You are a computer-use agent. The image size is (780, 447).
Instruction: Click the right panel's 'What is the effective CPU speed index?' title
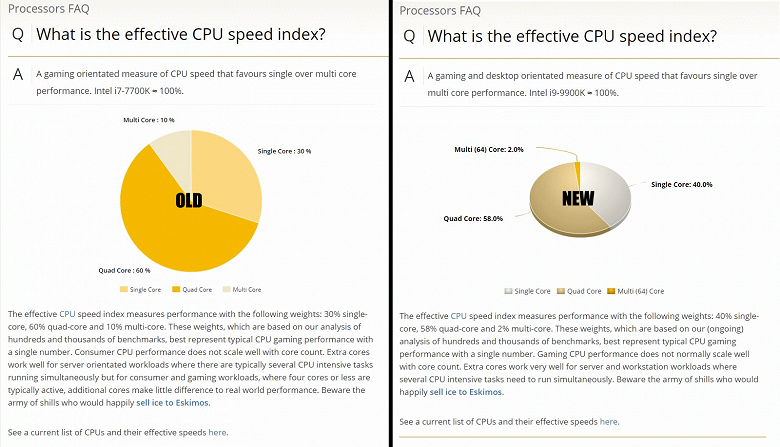[572, 36]
